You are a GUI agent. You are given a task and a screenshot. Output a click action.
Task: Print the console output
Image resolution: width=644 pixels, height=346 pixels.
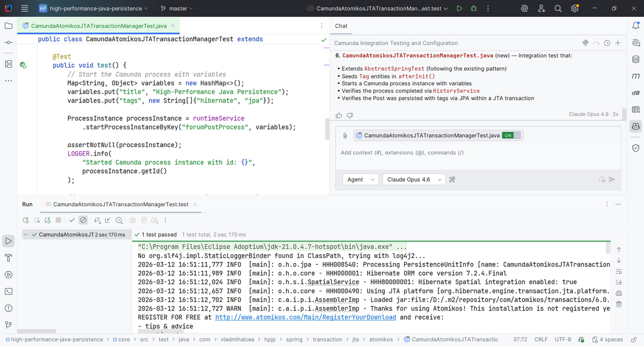pyautogui.click(x=619, y=293)
